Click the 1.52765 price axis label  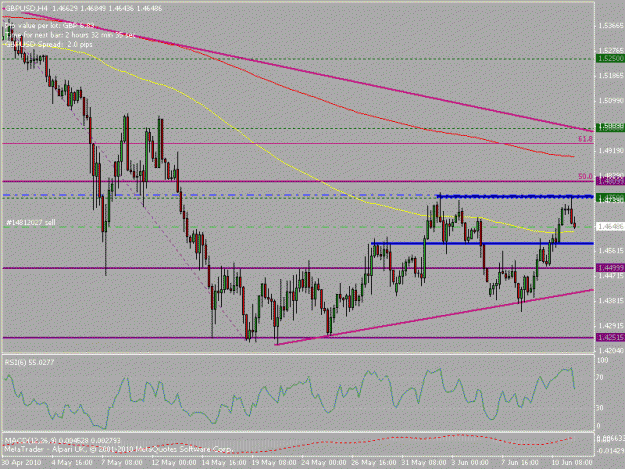(610, 51)
